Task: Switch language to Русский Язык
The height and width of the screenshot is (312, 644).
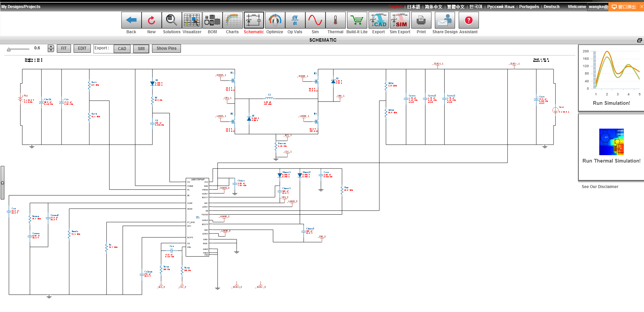Action: pyautogui.click(x=501, y=7)
